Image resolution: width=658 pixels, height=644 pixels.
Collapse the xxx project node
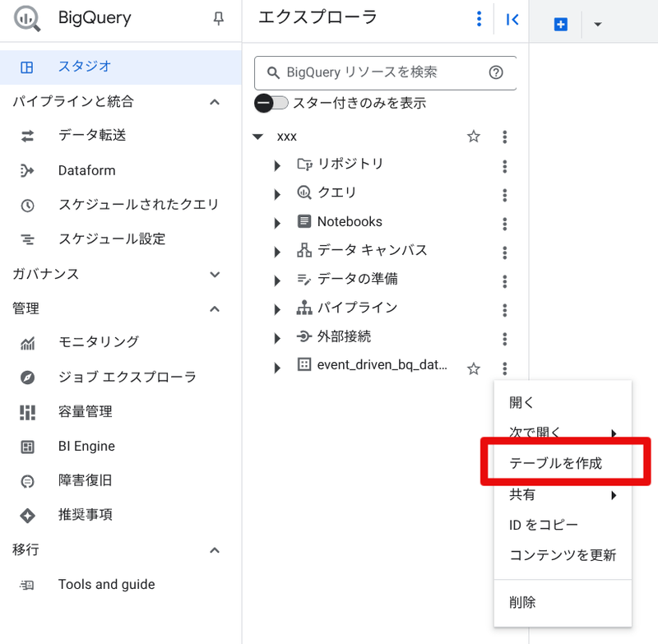click(x=257, y=137)
